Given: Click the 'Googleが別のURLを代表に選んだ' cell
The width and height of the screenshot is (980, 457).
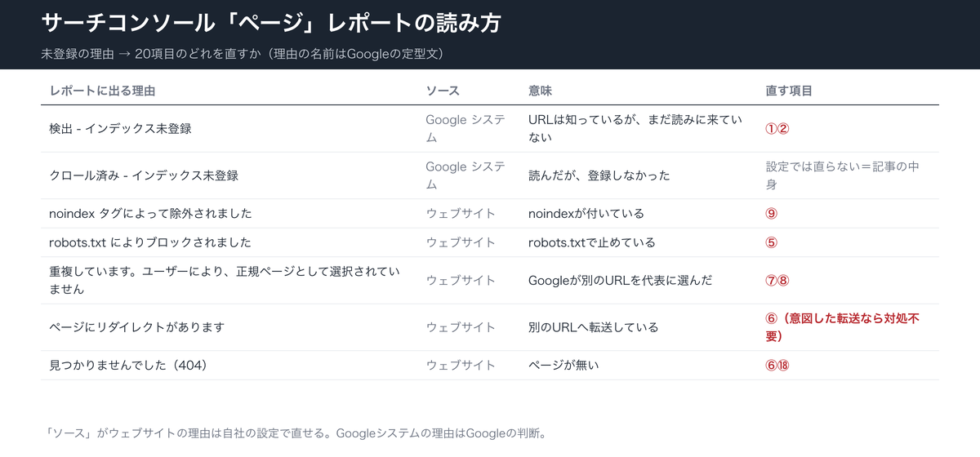Looking at the screenshot, I should [621, 280].
